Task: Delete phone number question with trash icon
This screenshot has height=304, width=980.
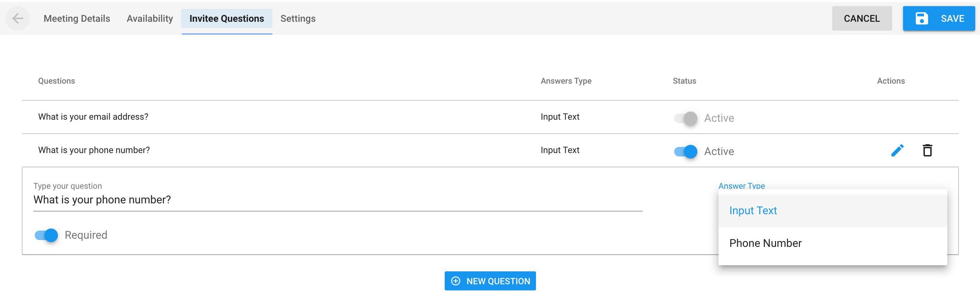Action: coord(927,151)
